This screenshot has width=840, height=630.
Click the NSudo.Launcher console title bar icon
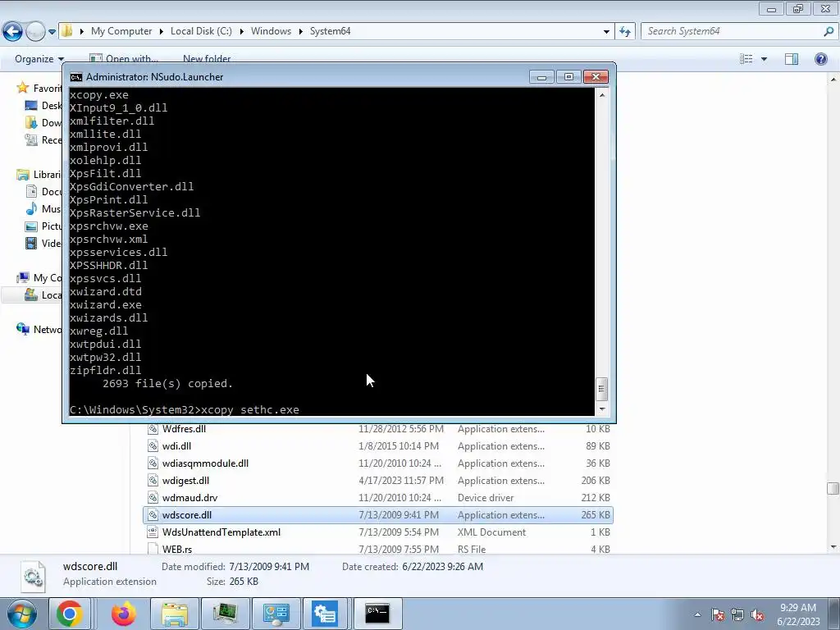76,77
